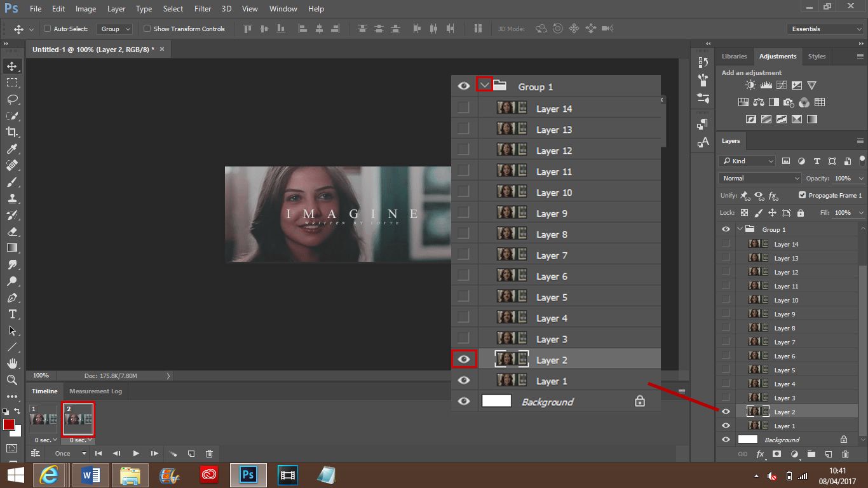The image size is (868, 488).
Task: Hide Layer 1 in the docked Layers panel
Action: [726, 426]
